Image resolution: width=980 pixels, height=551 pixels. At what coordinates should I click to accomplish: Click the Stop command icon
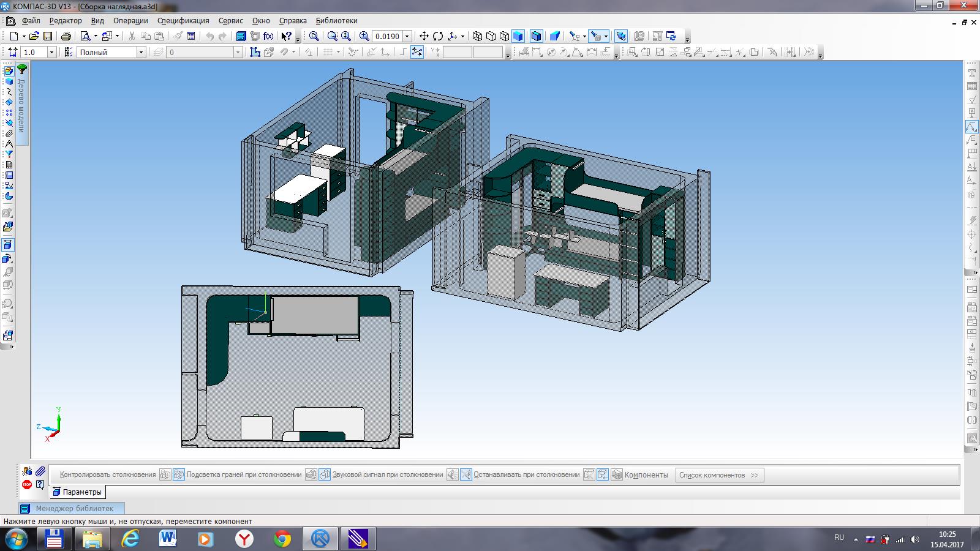27,484
